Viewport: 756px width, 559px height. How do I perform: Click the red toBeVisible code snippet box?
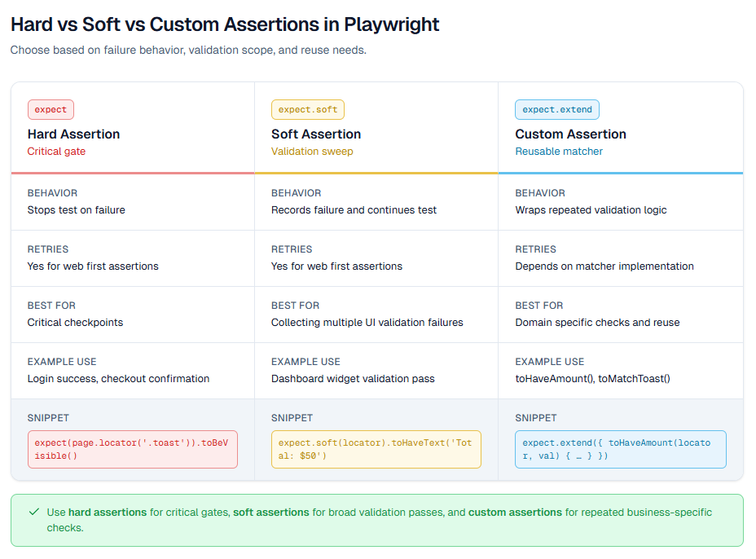132,449
